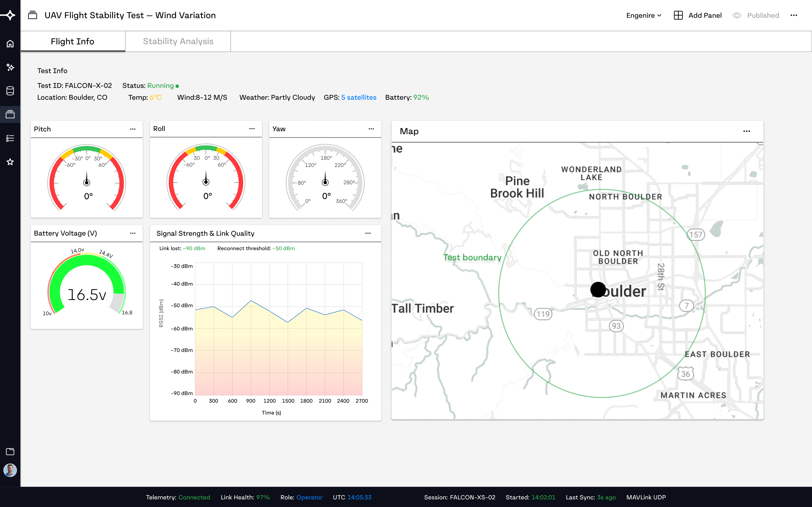Open the Pitch panel options menu

click(x=133, y=129)
